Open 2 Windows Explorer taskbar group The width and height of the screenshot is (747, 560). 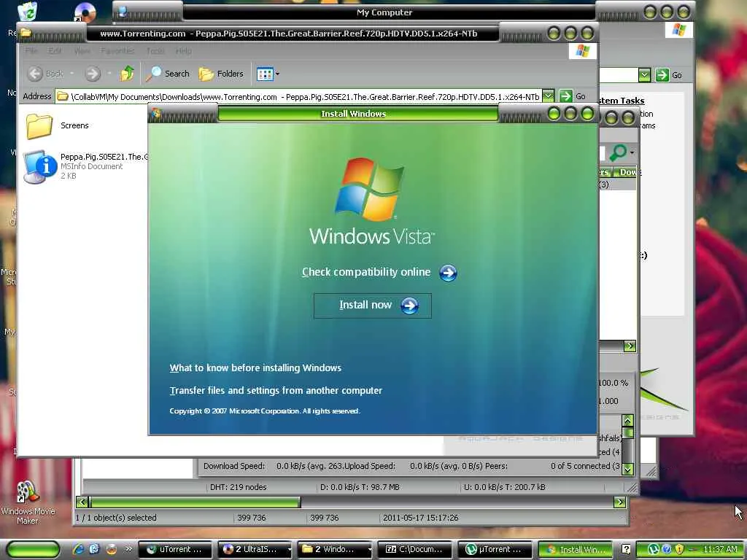point(336,550)
